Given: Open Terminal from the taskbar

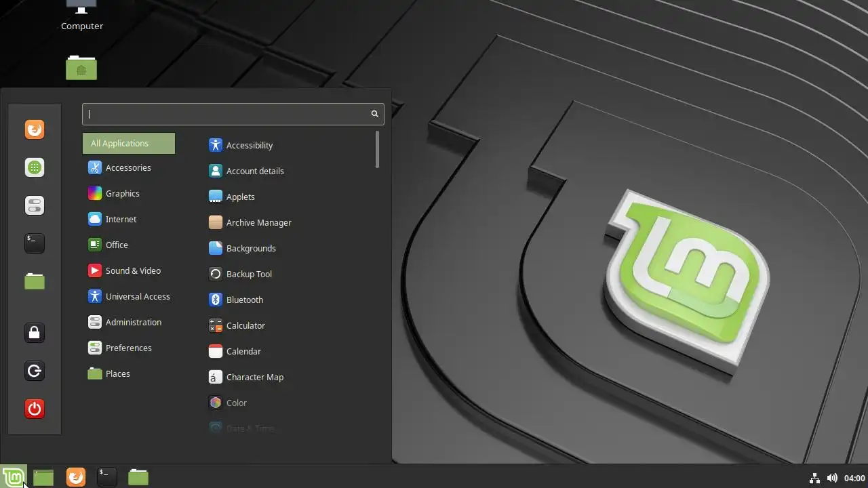Looking at the screenshot, I should tap(107, 477).
